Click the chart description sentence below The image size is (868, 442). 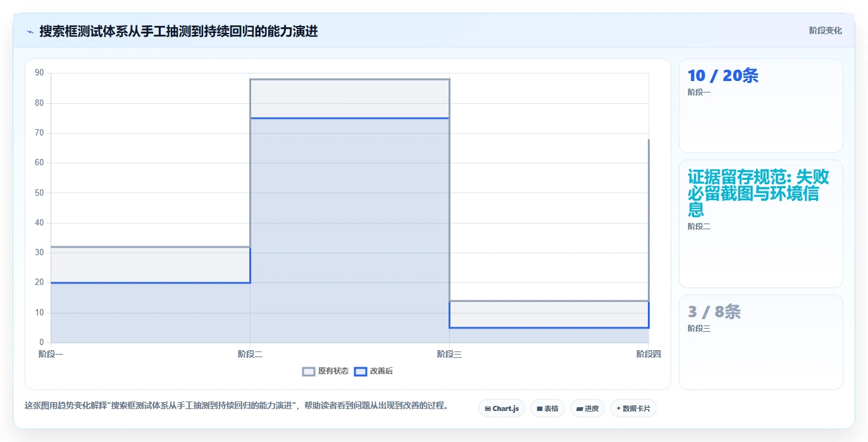[x=237, y=406]
